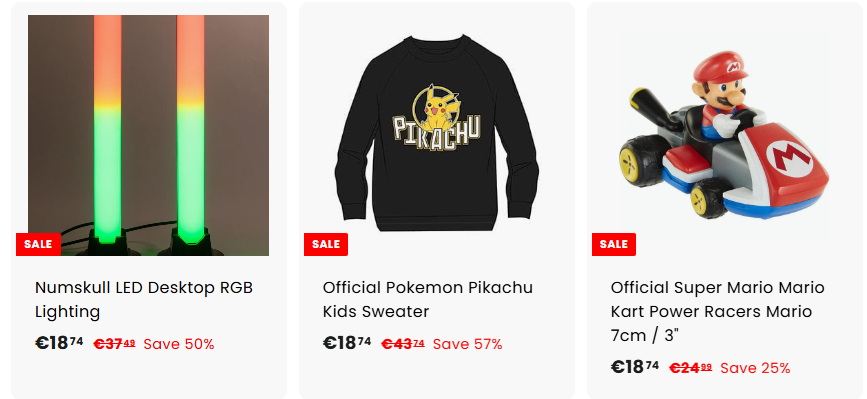The image size is (867, 399).
Task: Click the €18.74 price of Pikachu sweater
Action: point(347,343)
